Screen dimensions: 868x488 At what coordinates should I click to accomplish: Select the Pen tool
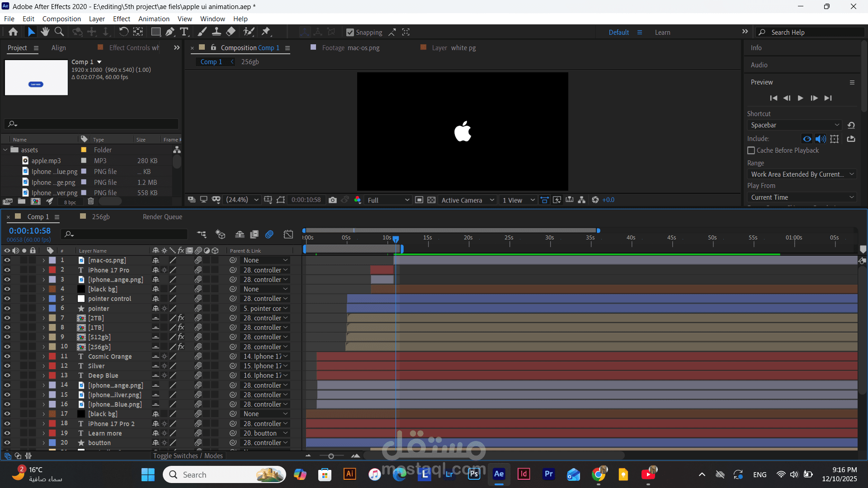point(170,32)
